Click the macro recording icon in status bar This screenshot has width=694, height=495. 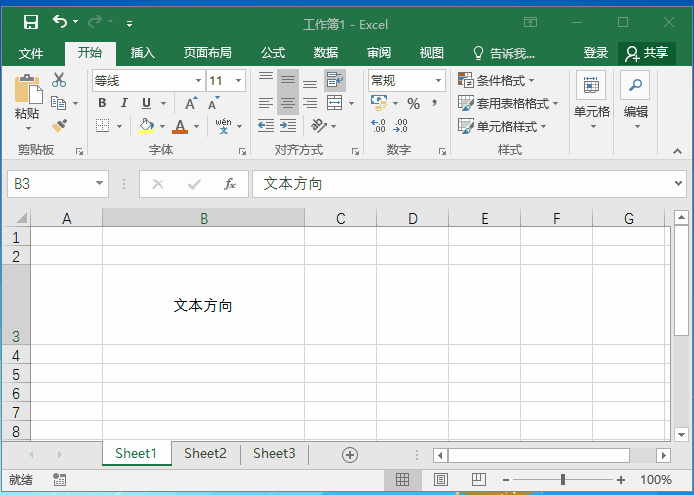(59, 480)
